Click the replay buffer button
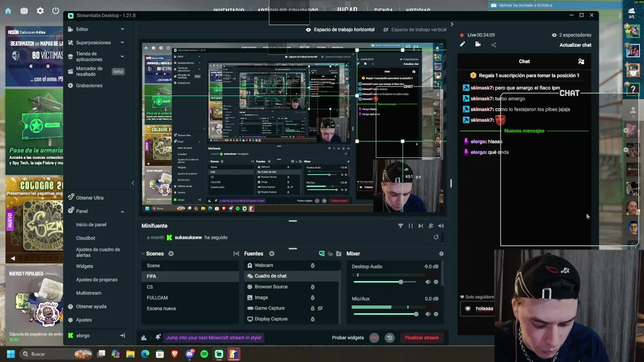Image resolution: width=644 pixels, height=362 pixels. 389,338
